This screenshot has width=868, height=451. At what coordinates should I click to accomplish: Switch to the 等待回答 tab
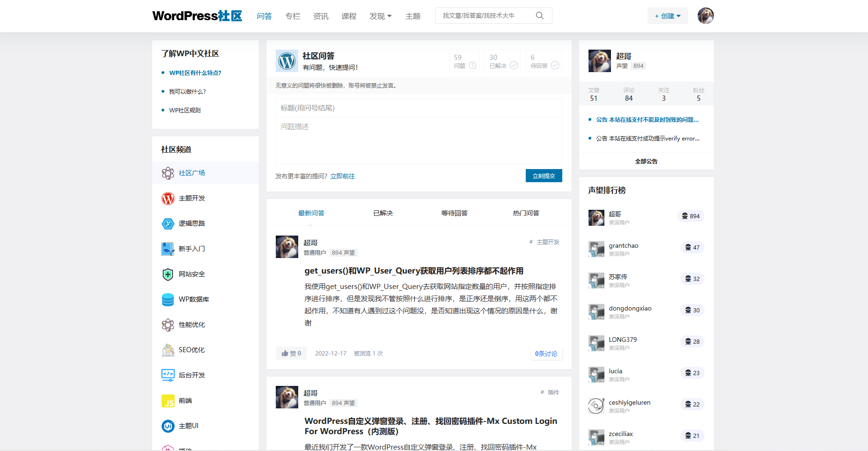point(455,213)
